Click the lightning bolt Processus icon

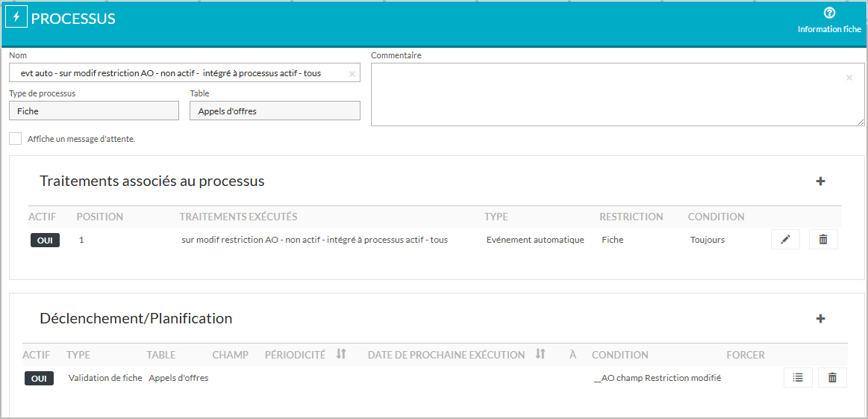16,18
